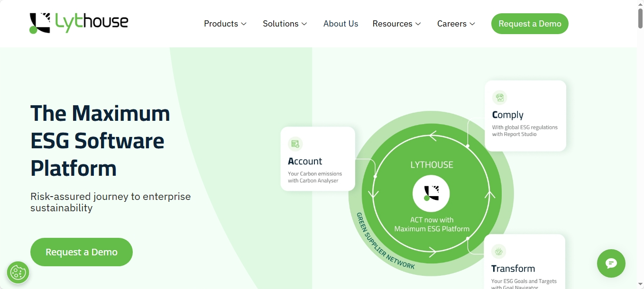
Task: Expand the Careers dropdown chevron
Action: point(472,24)
